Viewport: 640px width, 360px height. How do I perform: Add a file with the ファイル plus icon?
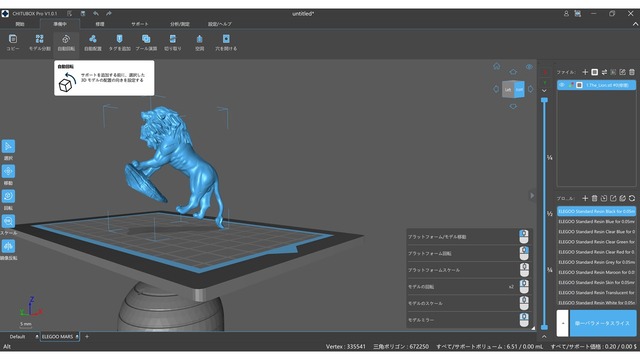585,72
